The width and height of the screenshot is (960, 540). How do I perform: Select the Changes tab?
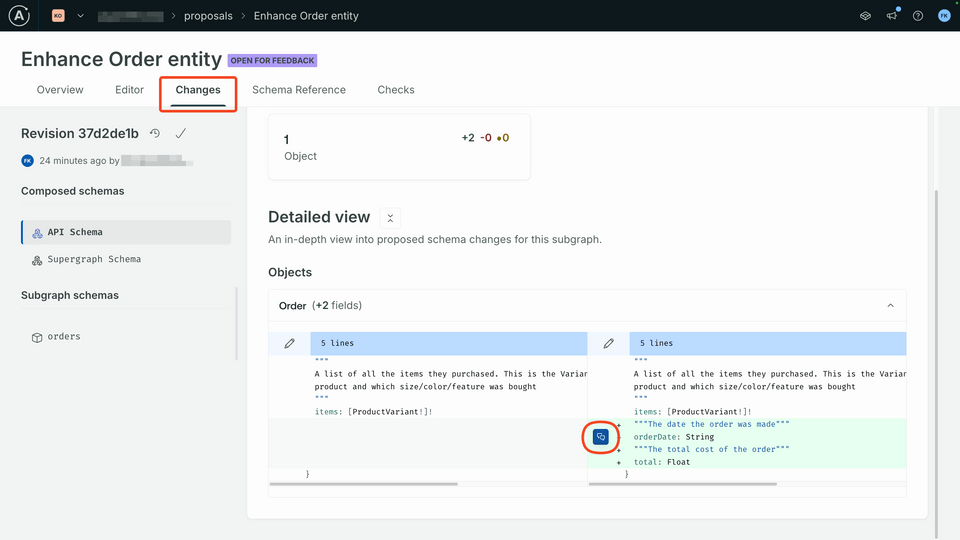(x=198, y=90)
